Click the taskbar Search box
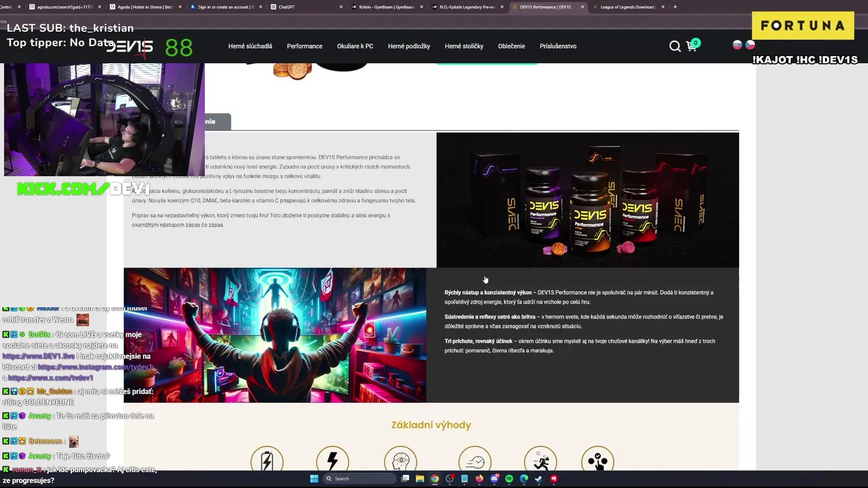 point(358,479)
